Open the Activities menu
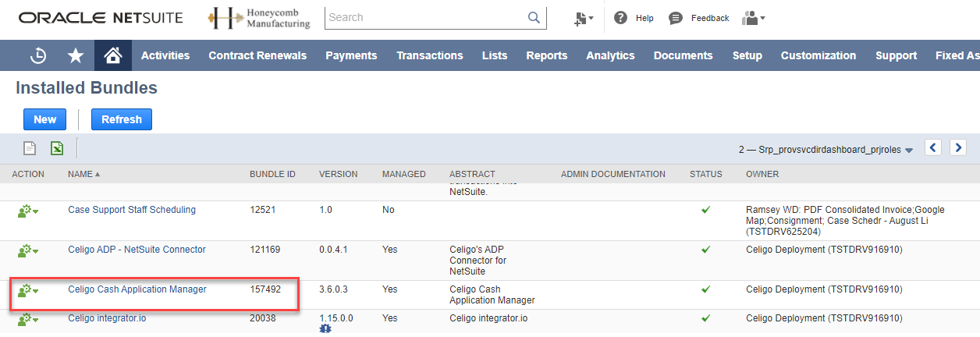The height and width of the screenshot is (337, 980). pyautogui.click(x=165, y=55)
